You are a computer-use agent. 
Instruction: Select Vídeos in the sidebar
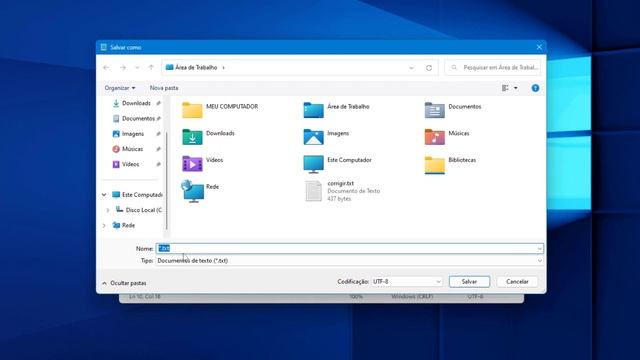tap(130, 164)
